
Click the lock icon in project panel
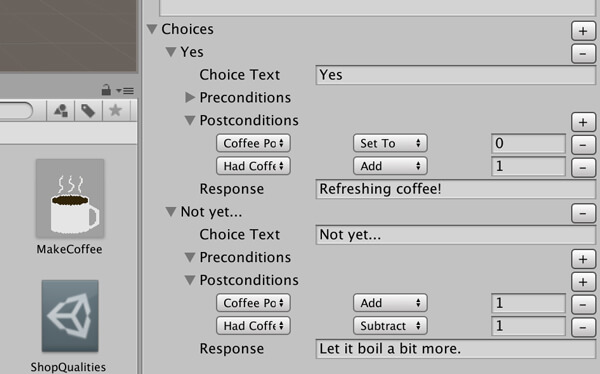(106, 90)
